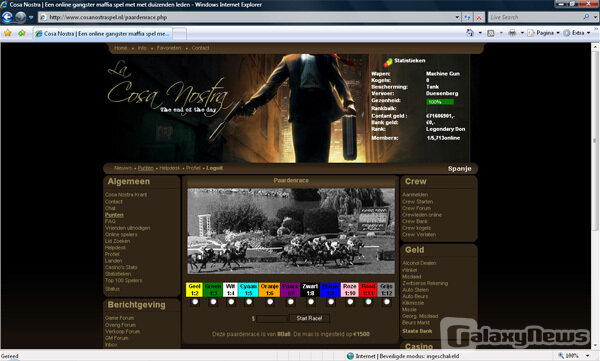Click the Feeds icon in command bar
The width and height of the screenshot is (600, 361).
pos(491,33)
